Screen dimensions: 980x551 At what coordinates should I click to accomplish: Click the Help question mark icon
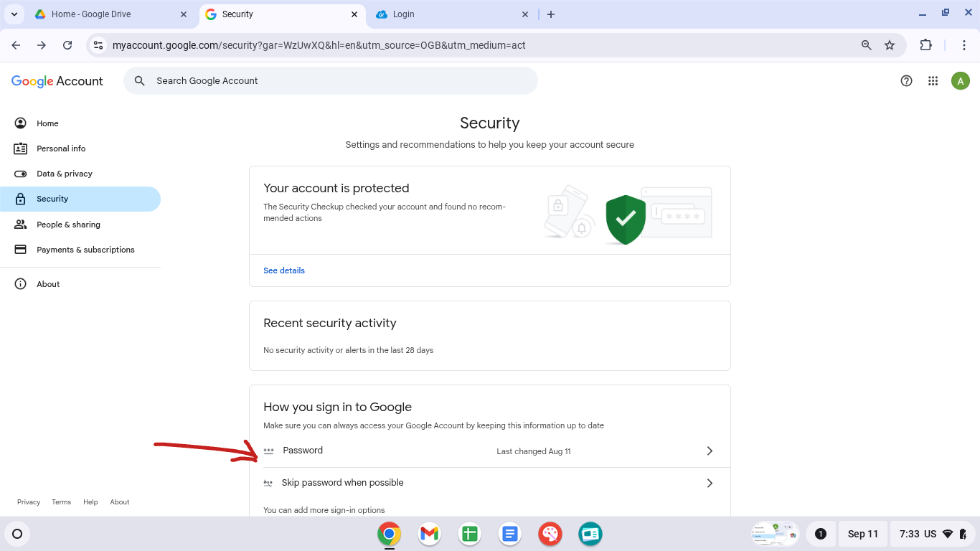click(x=906, y=80)
